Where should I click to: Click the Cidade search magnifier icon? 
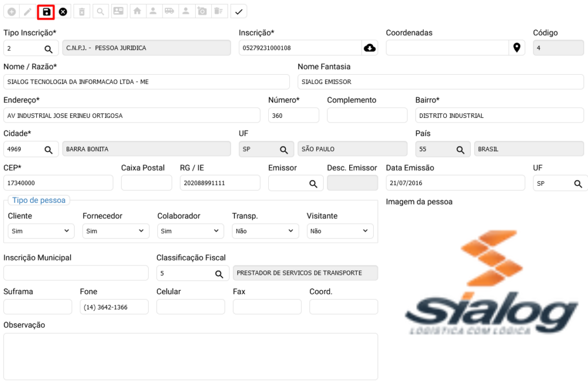click(x=49, y=149)
